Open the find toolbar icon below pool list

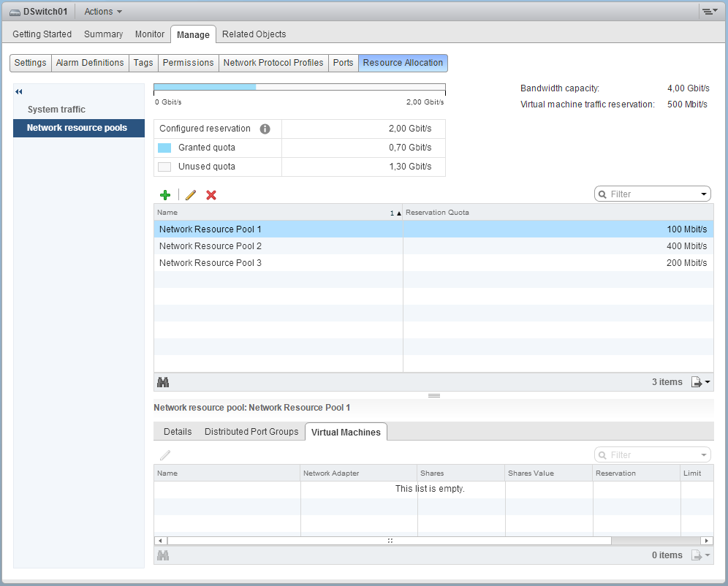pyautogui.click(x=163, y=381)
